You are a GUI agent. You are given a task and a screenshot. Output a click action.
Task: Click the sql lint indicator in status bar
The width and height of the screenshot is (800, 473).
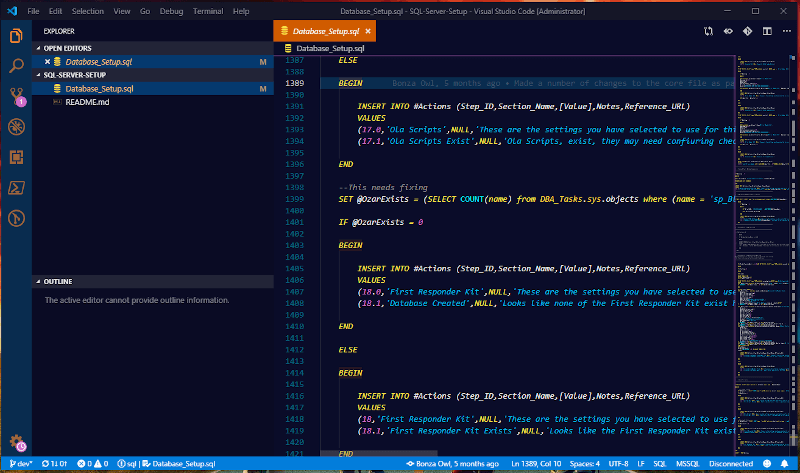coord(127,464)
